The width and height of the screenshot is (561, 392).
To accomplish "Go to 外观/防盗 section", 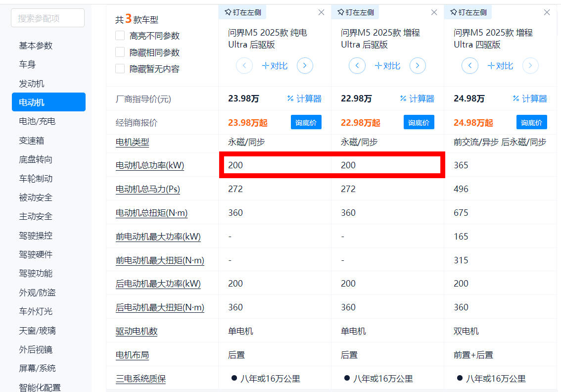I will click(37, 293).
